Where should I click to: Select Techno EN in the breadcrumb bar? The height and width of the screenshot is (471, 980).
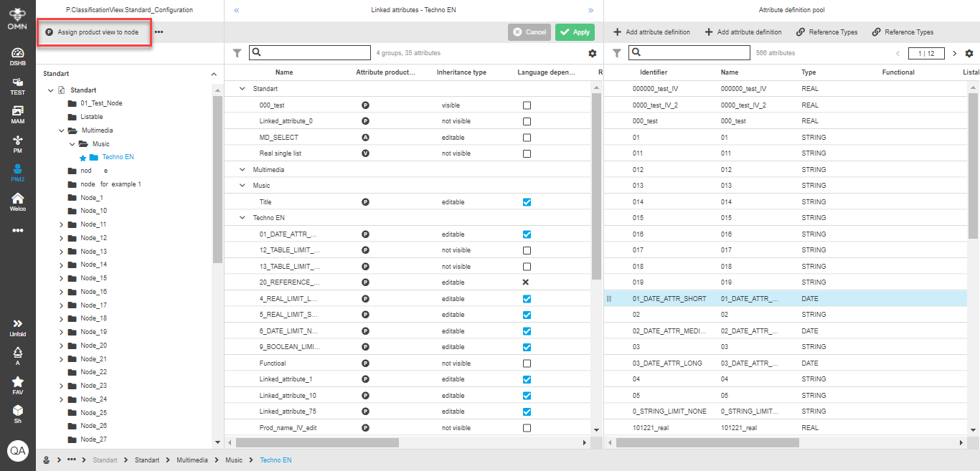275,460
